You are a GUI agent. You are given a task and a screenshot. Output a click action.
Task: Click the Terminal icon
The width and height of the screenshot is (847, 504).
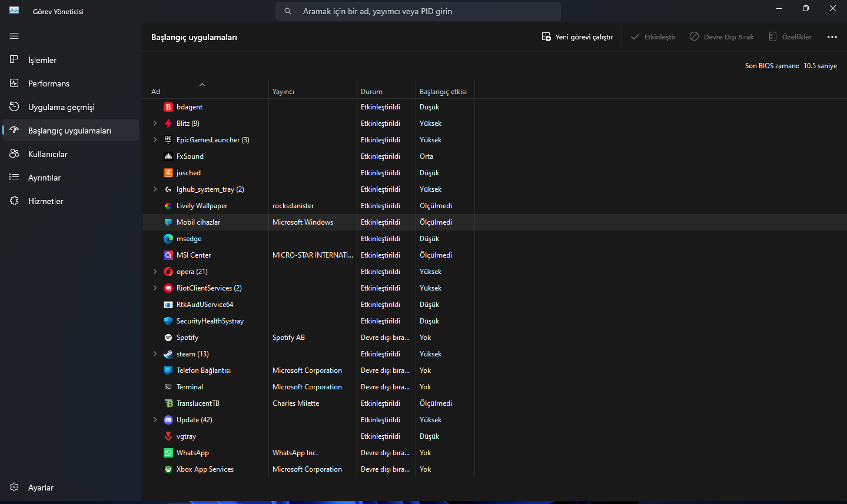click(x=168, y=387)
